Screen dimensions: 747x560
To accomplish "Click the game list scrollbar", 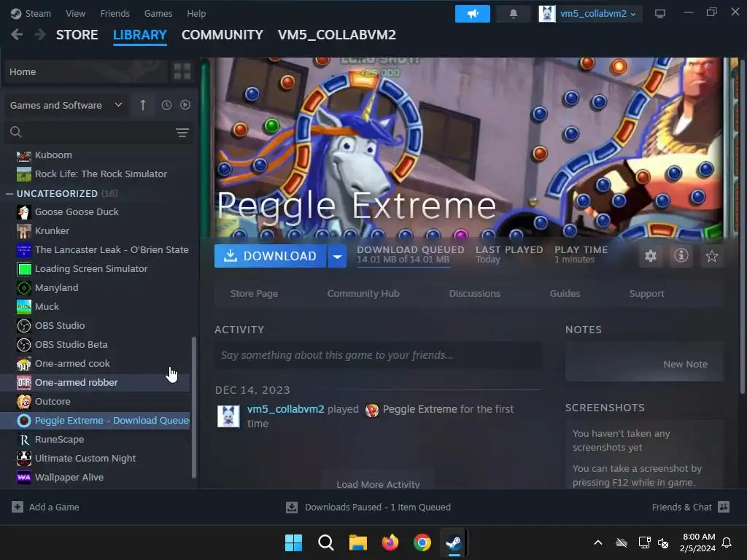I will pyautogui.click(x=193, y=408).
